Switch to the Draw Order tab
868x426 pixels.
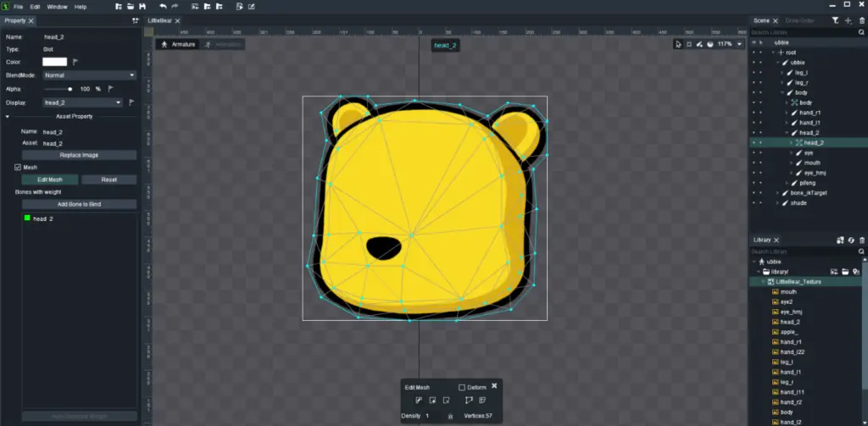click(799, 20)
